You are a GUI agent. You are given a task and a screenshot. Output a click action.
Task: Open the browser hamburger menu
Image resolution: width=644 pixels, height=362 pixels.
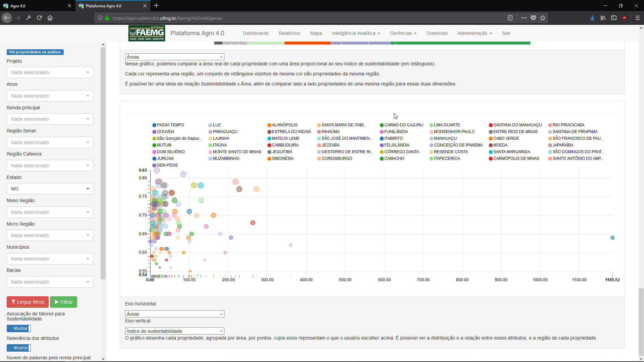[638, 18]
